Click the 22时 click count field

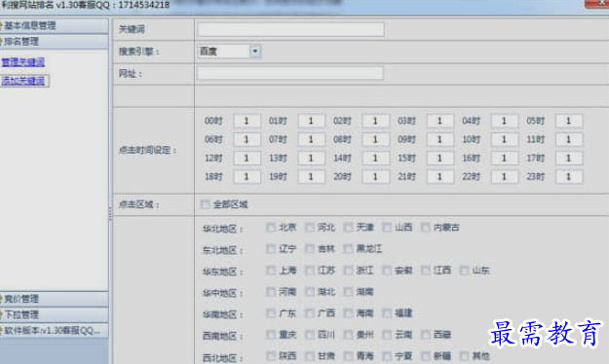[x=505, y=177]
